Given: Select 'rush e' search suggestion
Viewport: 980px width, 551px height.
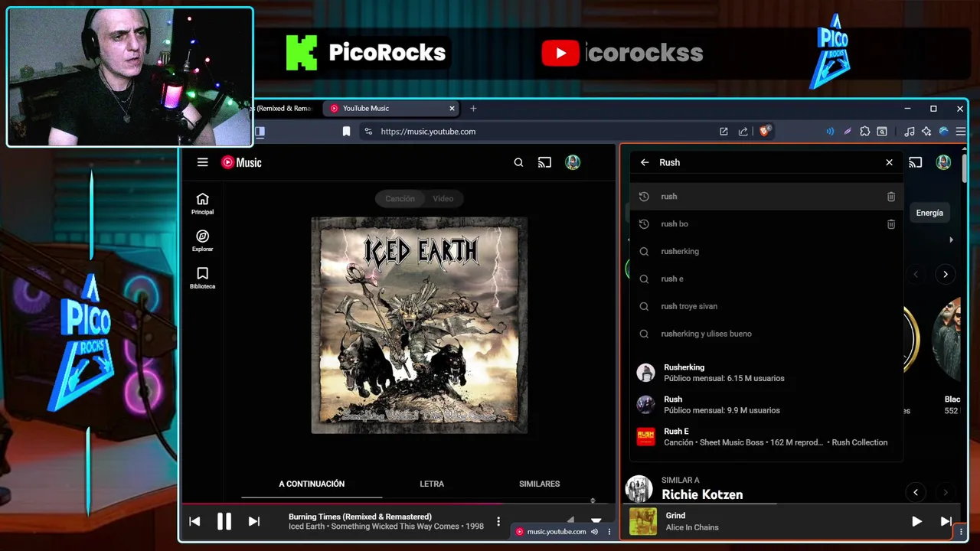Looking at the screenshot, I should (766, 279).
